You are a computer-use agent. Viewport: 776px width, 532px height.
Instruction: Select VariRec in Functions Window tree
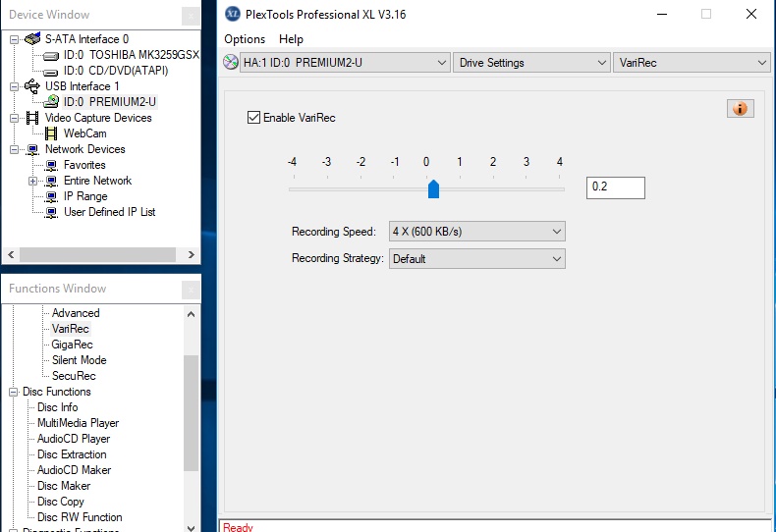pos(71,329)
